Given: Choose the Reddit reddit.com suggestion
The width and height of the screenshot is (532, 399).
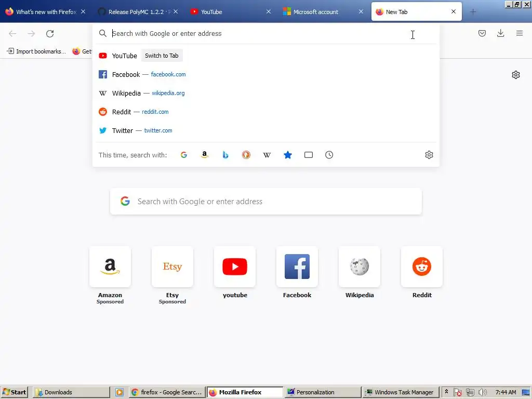Looking at the screenshot, I should pos(265,112).
